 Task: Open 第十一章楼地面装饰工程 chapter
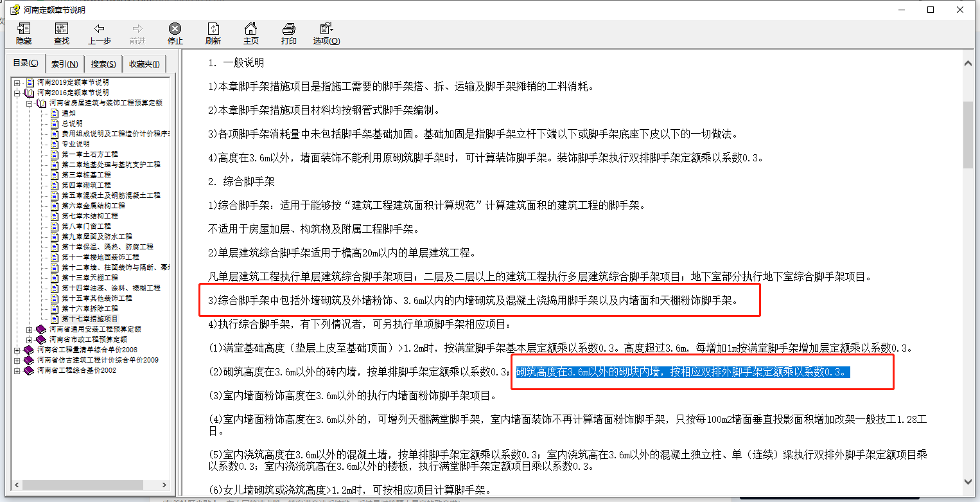click(101, 257)
